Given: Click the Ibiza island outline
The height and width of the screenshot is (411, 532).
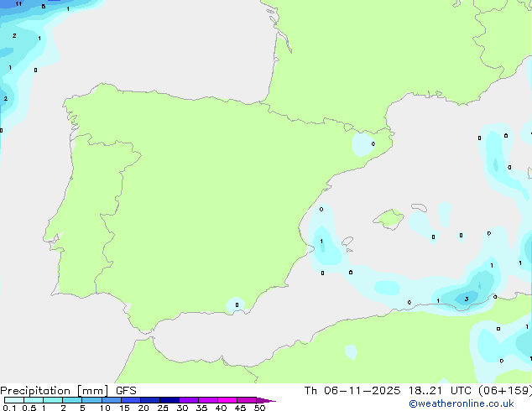Looking at the screenshot, I should tap(347, 242).
